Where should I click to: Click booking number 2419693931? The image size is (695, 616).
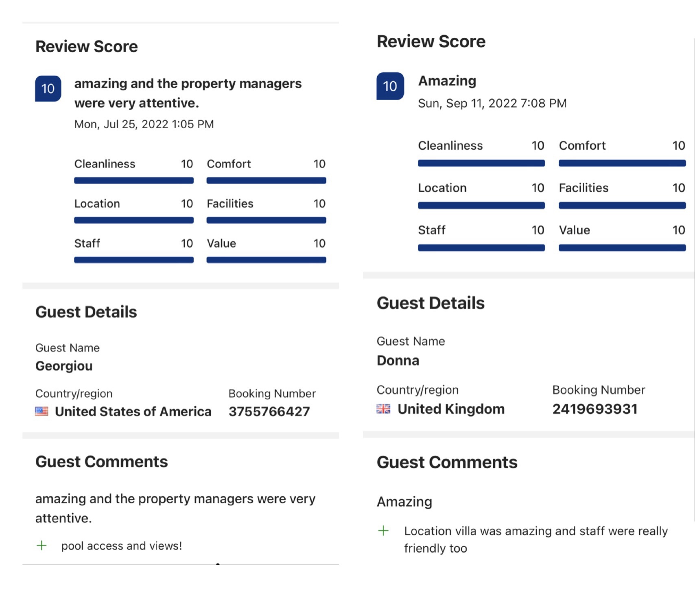point(594,408)
